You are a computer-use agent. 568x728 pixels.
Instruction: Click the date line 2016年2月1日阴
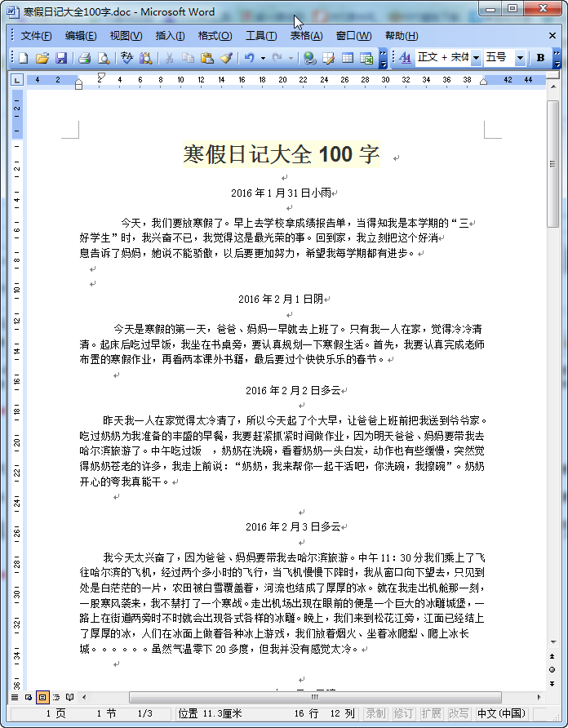(x=281, y=299)
